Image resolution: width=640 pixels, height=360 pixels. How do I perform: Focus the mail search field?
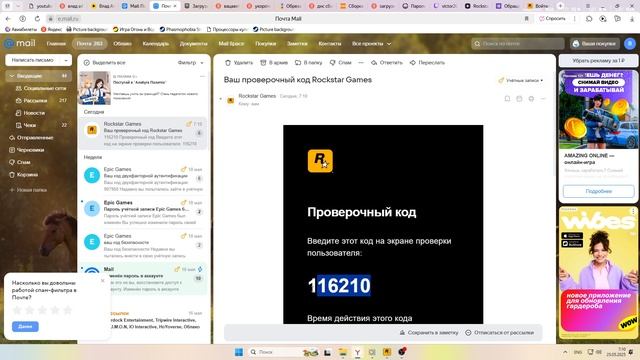[x=518, y=43]
